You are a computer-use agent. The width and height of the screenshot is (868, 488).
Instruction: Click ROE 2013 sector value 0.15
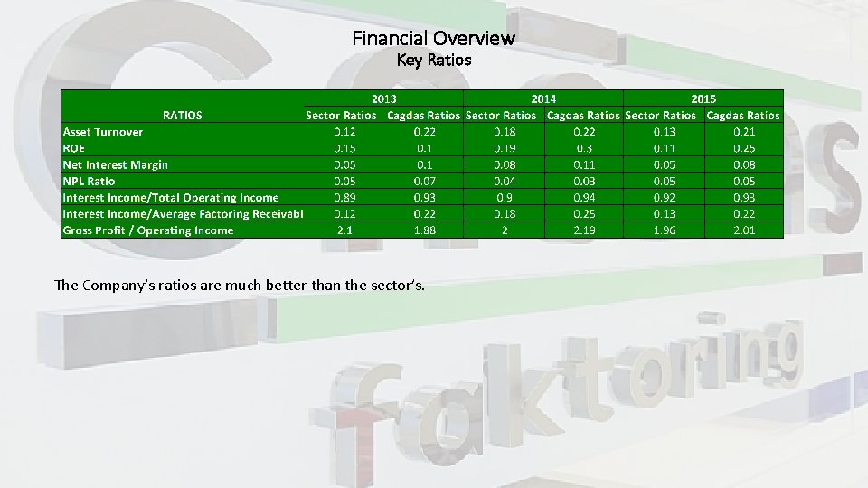[x=344, y=148]
